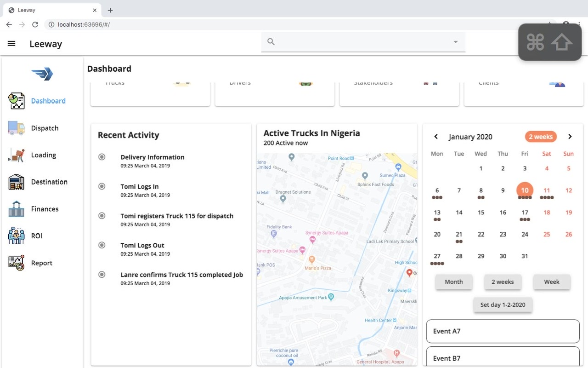The width and height of the screenshot is (588, 368).
Task: Click the Fidelity Bank marker on map
Action: pos(274,234)
